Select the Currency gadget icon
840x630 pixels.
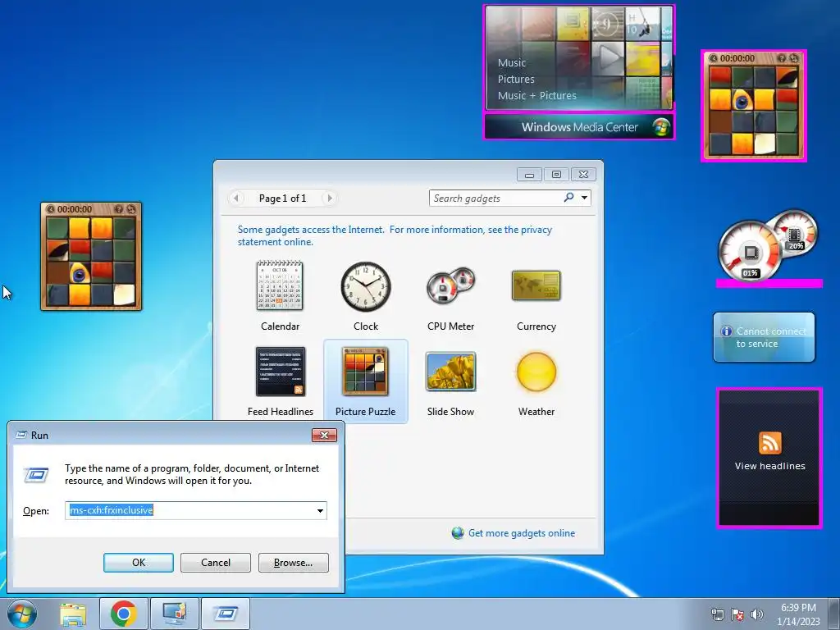click(536, 285)
